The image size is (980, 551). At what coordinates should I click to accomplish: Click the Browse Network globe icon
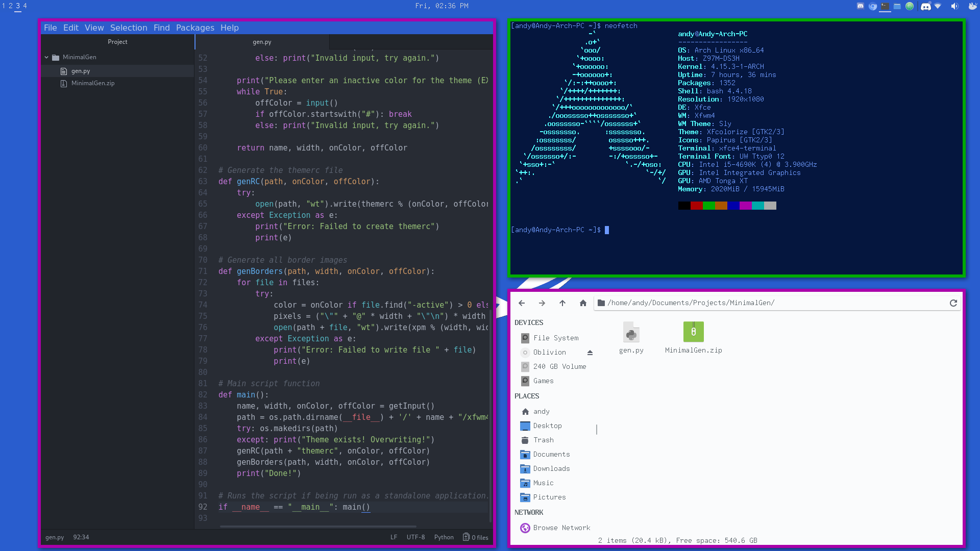click(525, 528)
